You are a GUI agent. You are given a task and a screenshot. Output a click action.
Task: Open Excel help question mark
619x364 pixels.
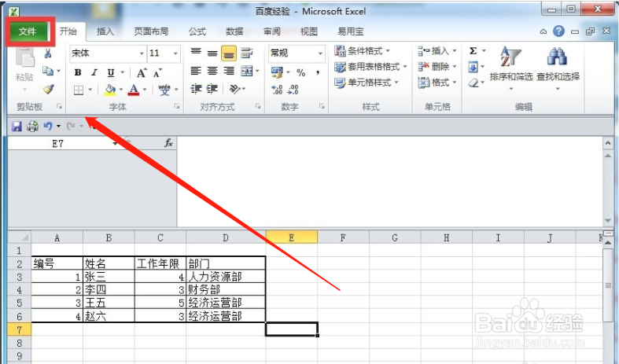pos(558,31)
